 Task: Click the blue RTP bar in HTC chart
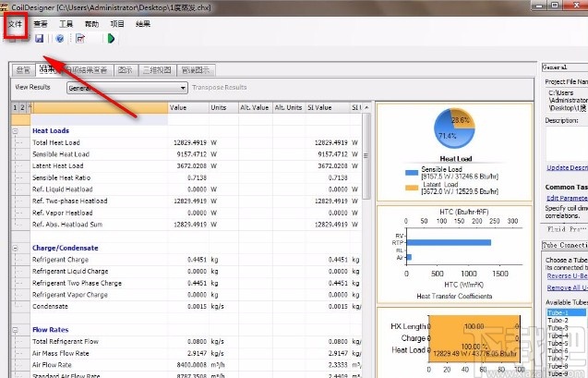[449, 243]
